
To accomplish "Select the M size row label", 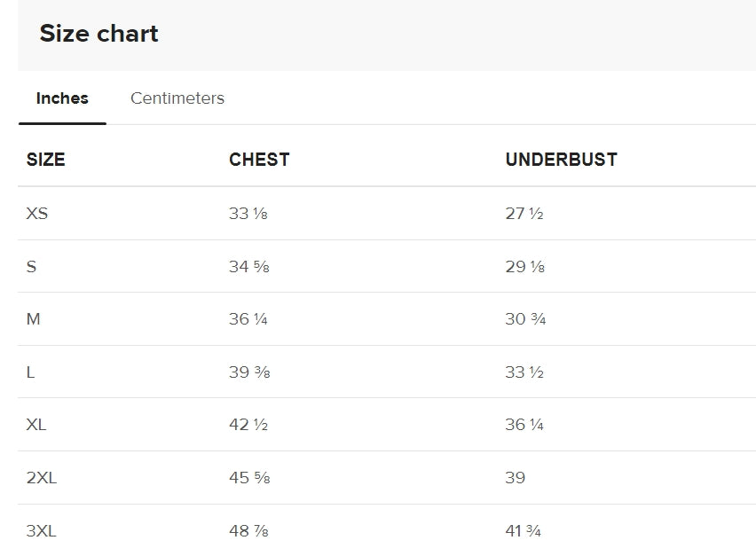I will click(x=33, y=319).
